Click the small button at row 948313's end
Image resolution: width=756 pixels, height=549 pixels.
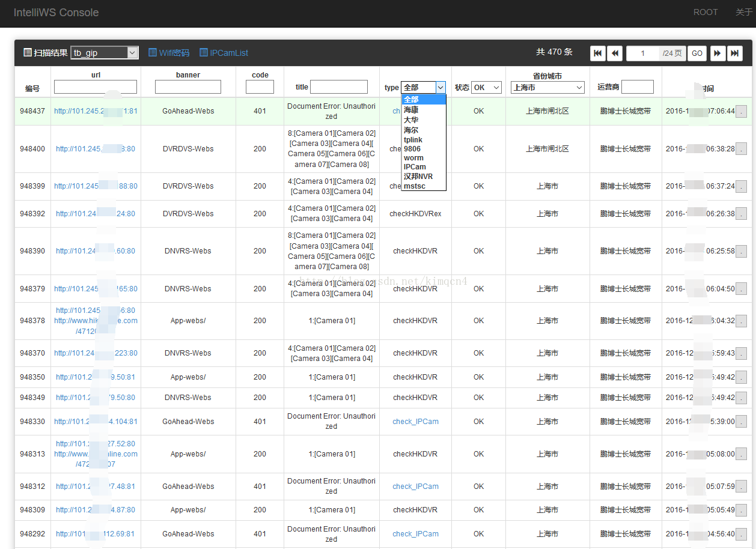pyautogui.click(x=741, y=454)
